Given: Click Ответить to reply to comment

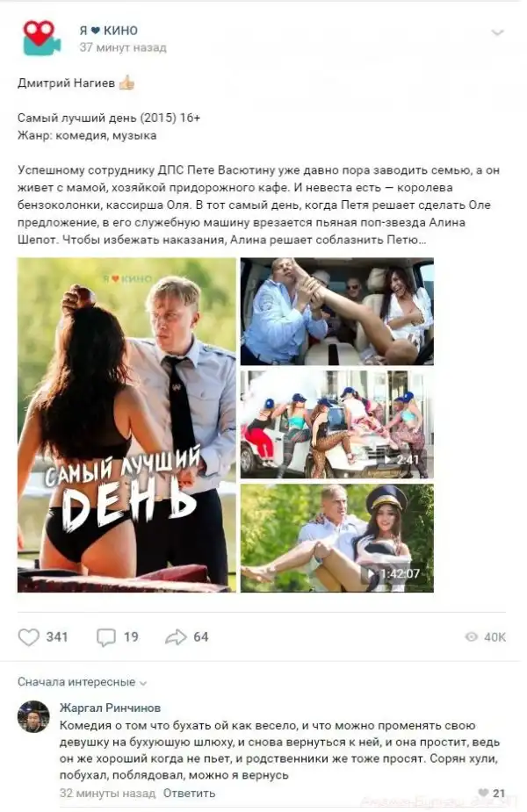Looking at the screenshot, I should point(189,793).
